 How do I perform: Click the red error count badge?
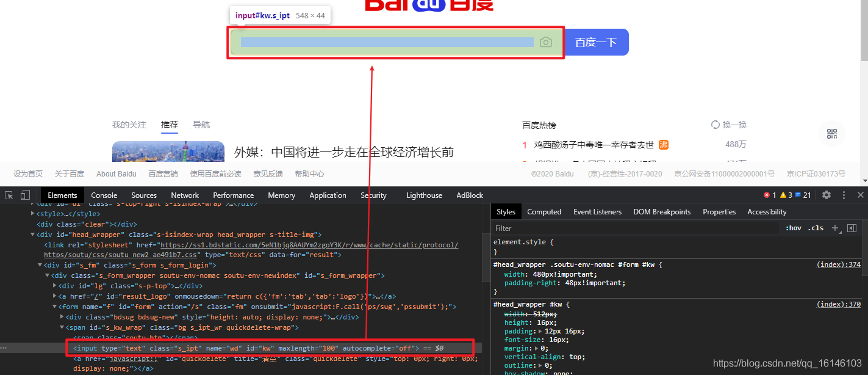[770, 195]
